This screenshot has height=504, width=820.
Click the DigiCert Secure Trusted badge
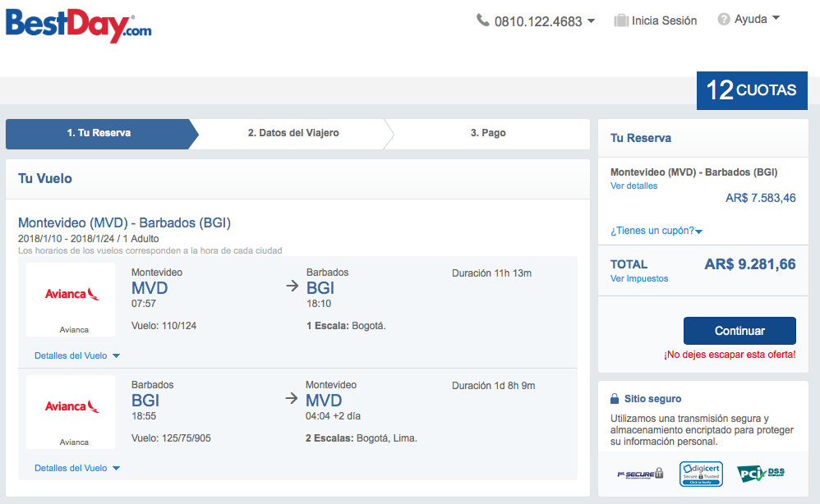[702, 474]
